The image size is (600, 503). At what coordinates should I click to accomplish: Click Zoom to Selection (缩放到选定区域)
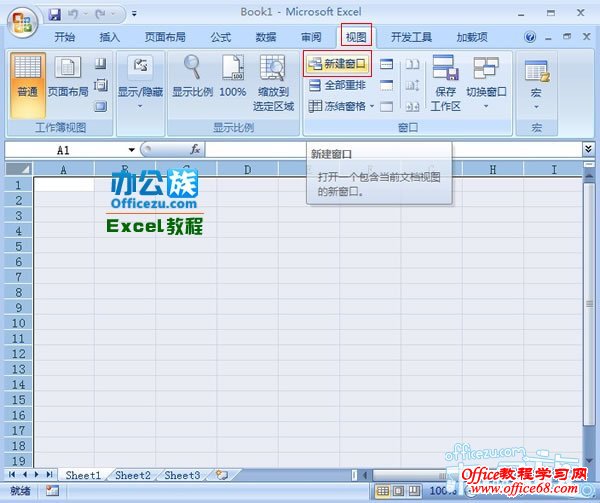[273, 78]
